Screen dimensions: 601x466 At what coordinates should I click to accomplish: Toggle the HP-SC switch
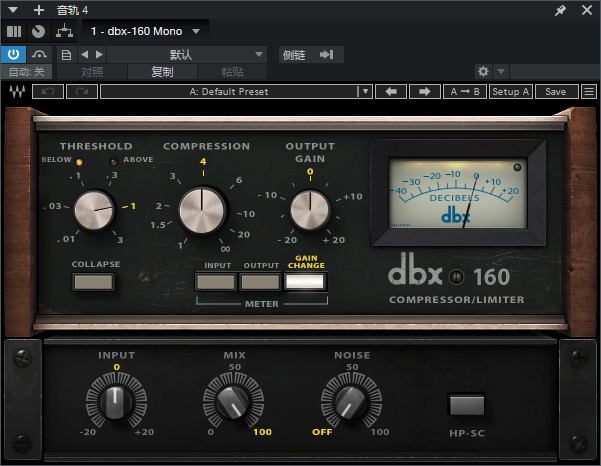(467, 404)
